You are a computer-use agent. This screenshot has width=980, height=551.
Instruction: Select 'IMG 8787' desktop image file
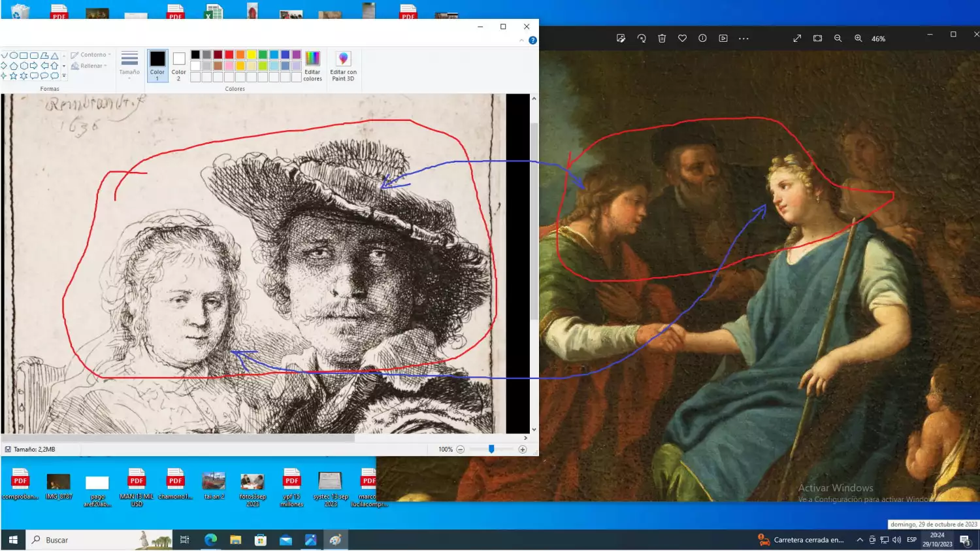coord(59,488)
